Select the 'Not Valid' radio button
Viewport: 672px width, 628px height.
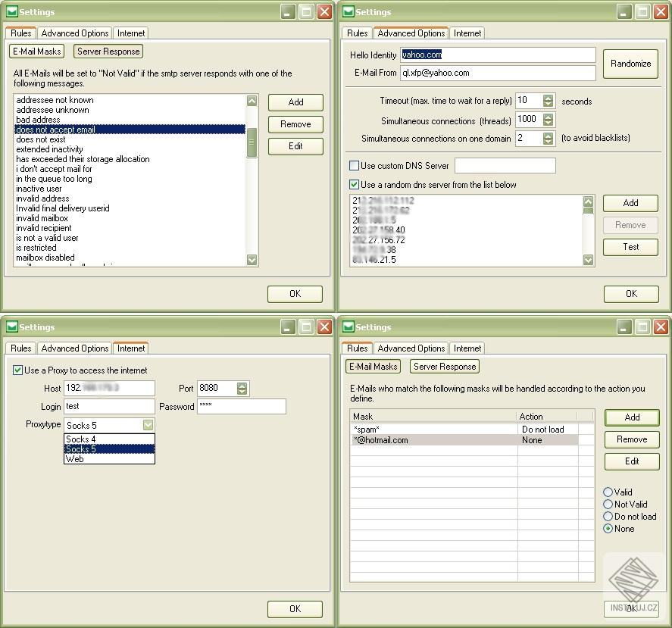[x=608, y=505]
